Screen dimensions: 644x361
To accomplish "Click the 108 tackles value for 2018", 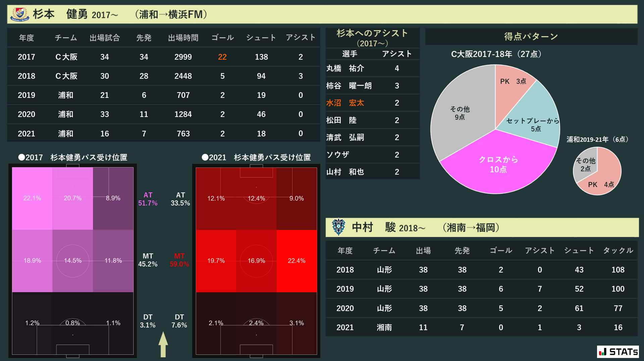I will point(618,270).
